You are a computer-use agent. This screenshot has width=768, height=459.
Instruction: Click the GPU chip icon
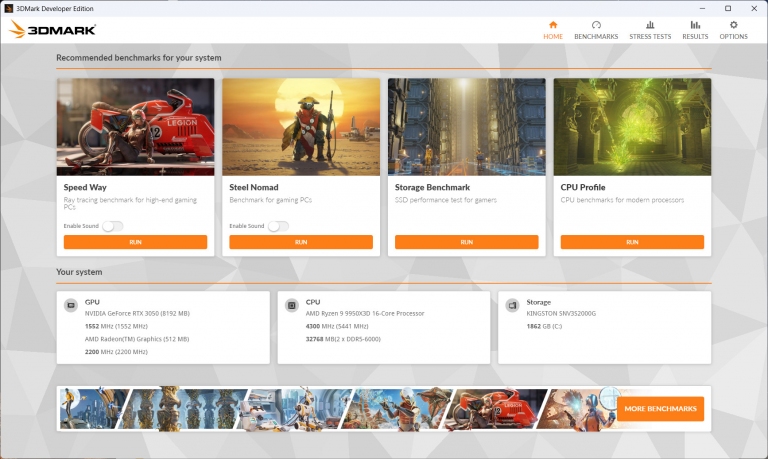71,305
